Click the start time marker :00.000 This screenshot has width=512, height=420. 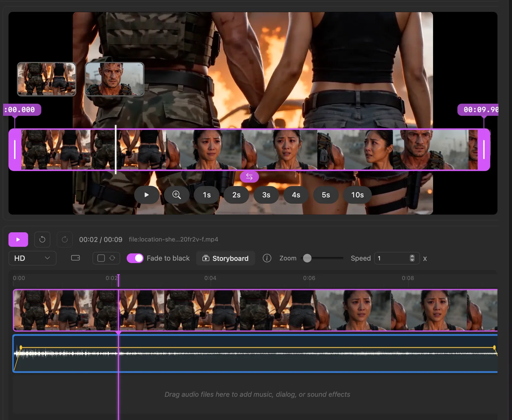tap(22, 110)
